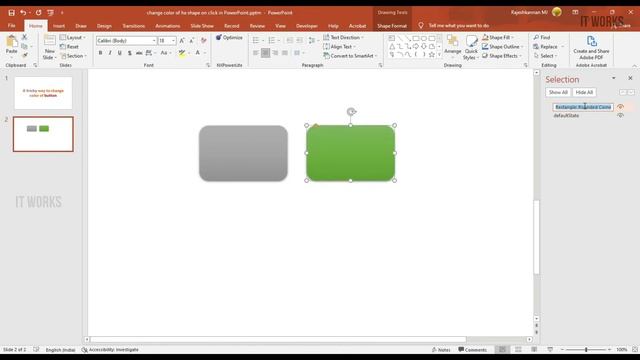Expand the Quick Styles gallery
The width and height of the screenshot is (640, 360).
[x=471, y=48]
